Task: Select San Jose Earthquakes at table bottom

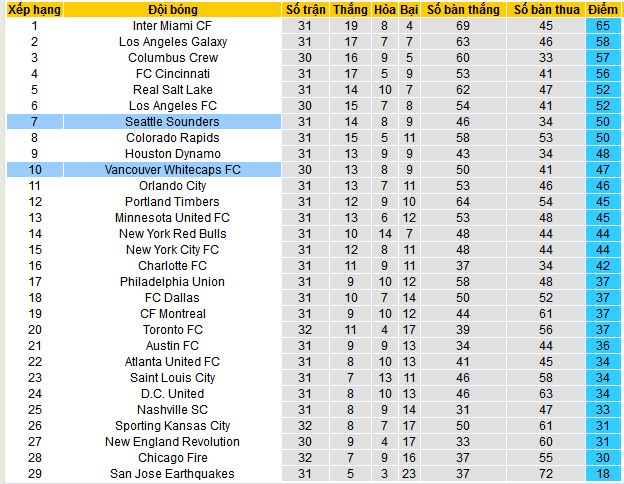Action: (x=172, y=473)
